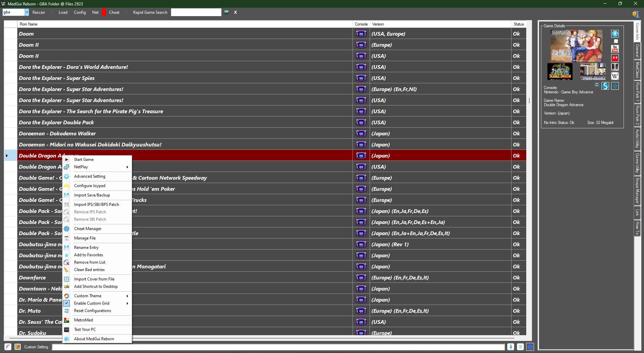
Task: Click the GBA console icon in Dr. Muto row
Action: click(x=361, y=311)
